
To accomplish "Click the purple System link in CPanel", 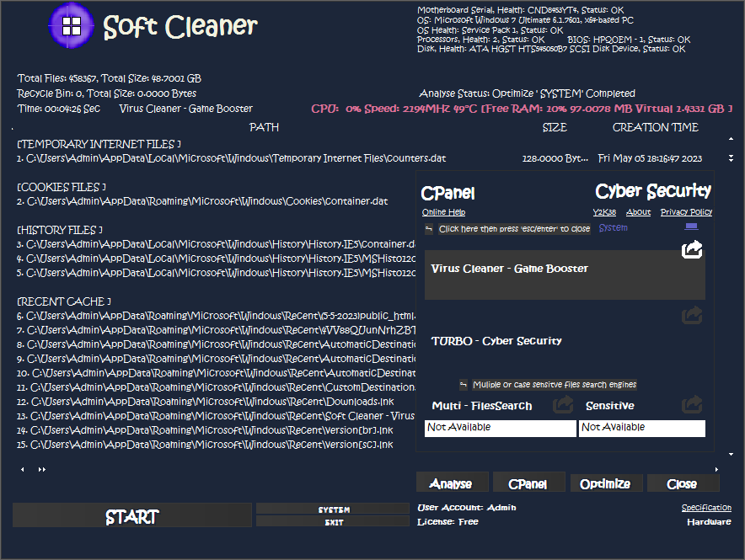I will pyautogui.click(x=613, y=228).
